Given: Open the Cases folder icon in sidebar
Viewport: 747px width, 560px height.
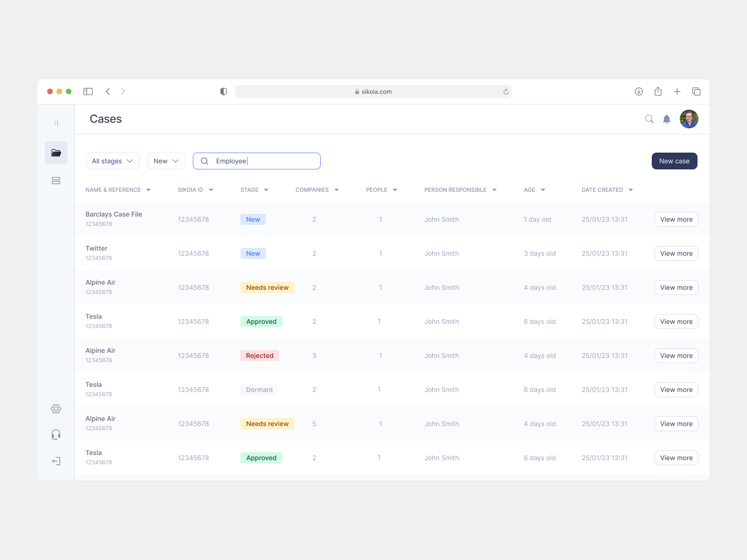Looking at the screenshot, I should (56, 153).
